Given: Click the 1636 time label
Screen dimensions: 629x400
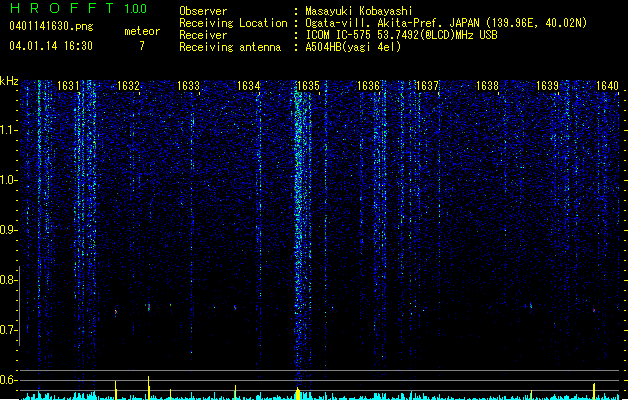Looking at the screenshot, I should [x=368, y=86].
